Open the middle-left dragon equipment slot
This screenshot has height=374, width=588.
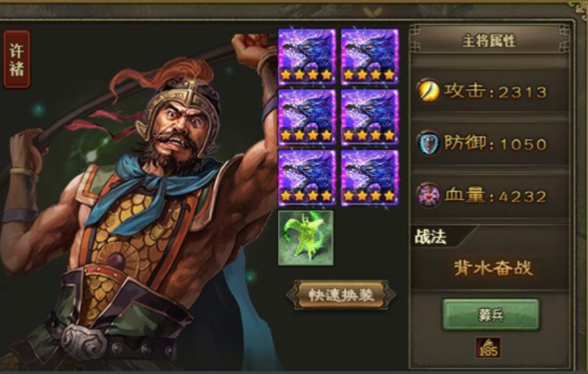pos(307,117)
